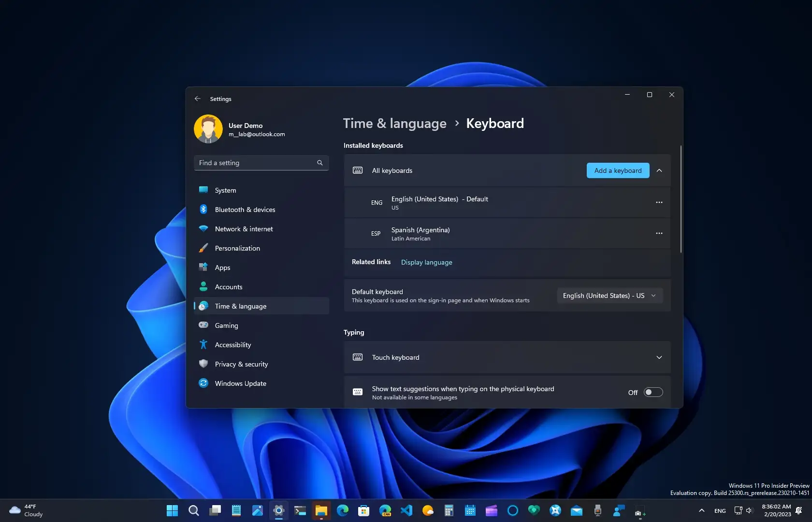
Task: Select the Apps category
Action: click(261, 268)
